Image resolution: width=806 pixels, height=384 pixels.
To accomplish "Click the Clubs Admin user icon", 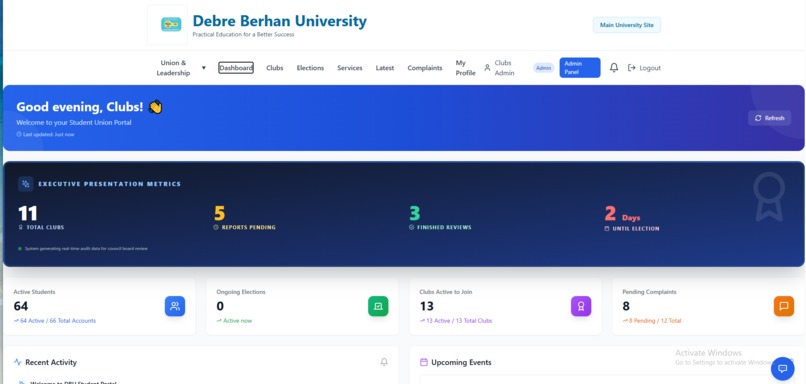I will 487,68.
